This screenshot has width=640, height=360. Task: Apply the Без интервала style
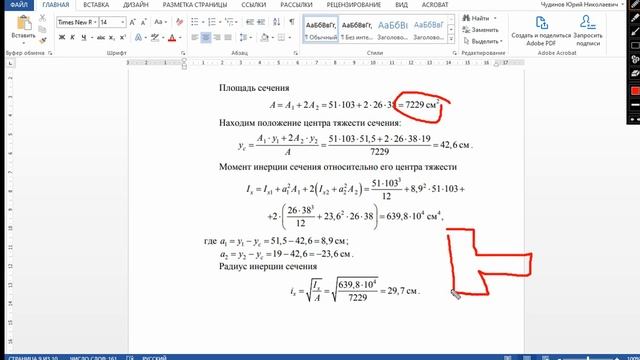click(357, 29)
